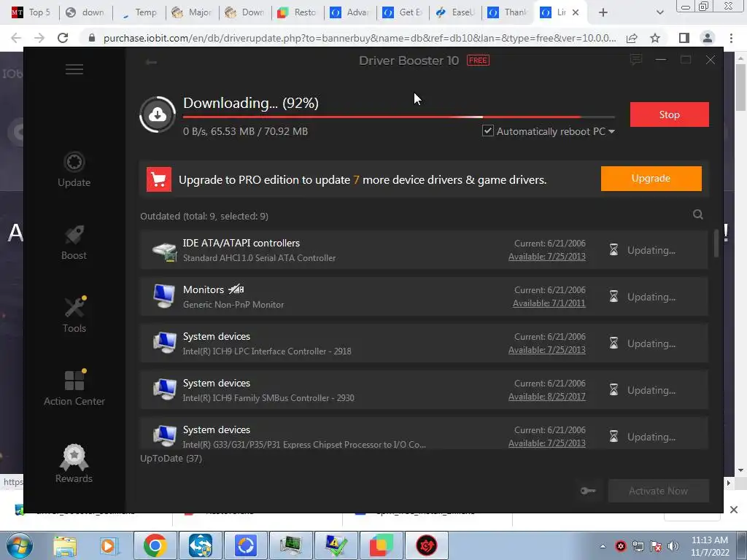Screen dimensions: 747x560
Task: Toggle Automatically reboot PC checkbox
Action: click(488, 131)
